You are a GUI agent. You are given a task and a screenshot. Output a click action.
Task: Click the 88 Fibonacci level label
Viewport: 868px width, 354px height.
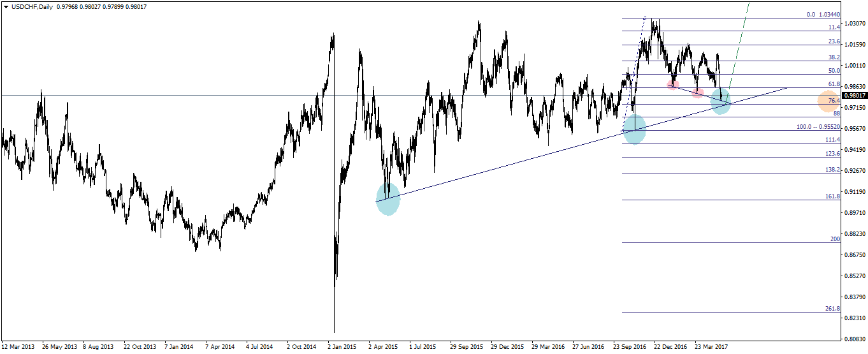click(x=836, y=113)
